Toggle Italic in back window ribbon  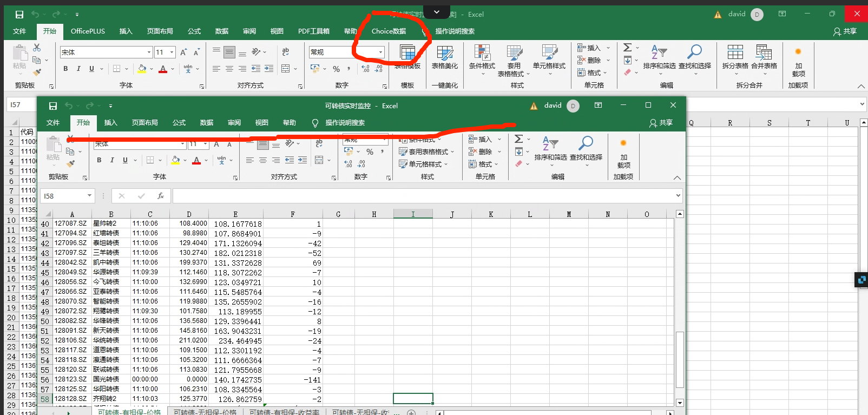pyautogui.click(x=78, y=69)
